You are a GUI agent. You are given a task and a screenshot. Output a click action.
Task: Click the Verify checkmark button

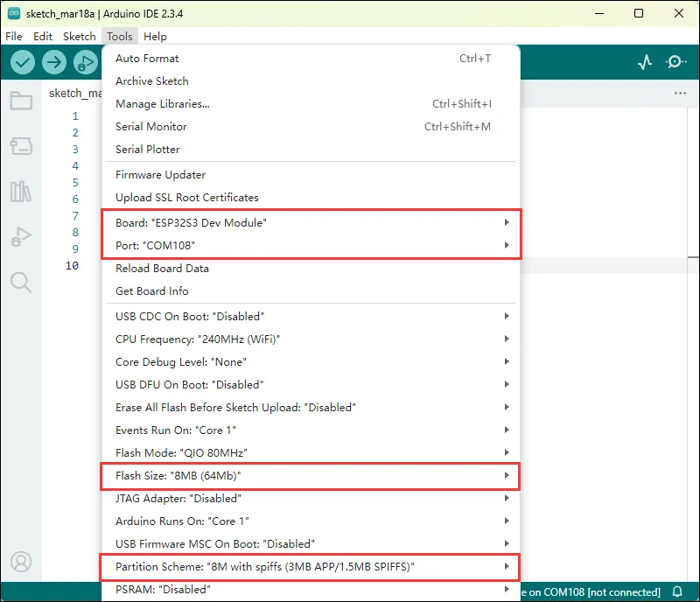(23, 62)
